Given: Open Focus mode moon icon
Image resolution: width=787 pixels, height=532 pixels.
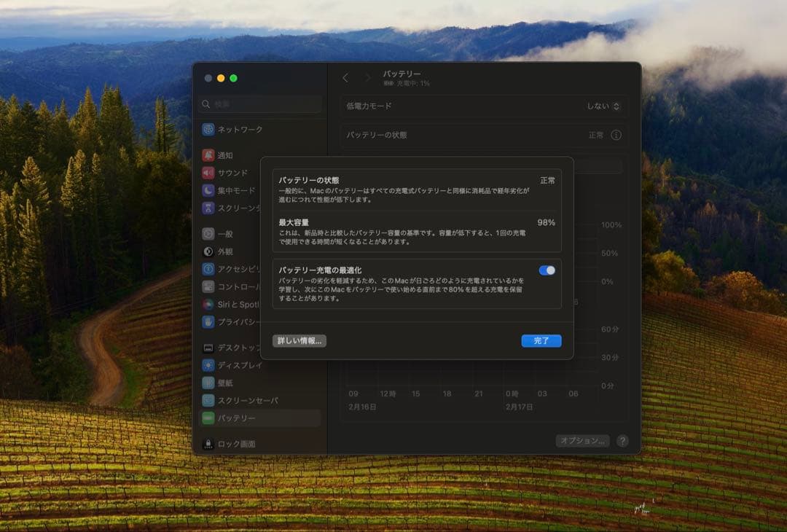Looking at the screenshot, I should [208, 190].
